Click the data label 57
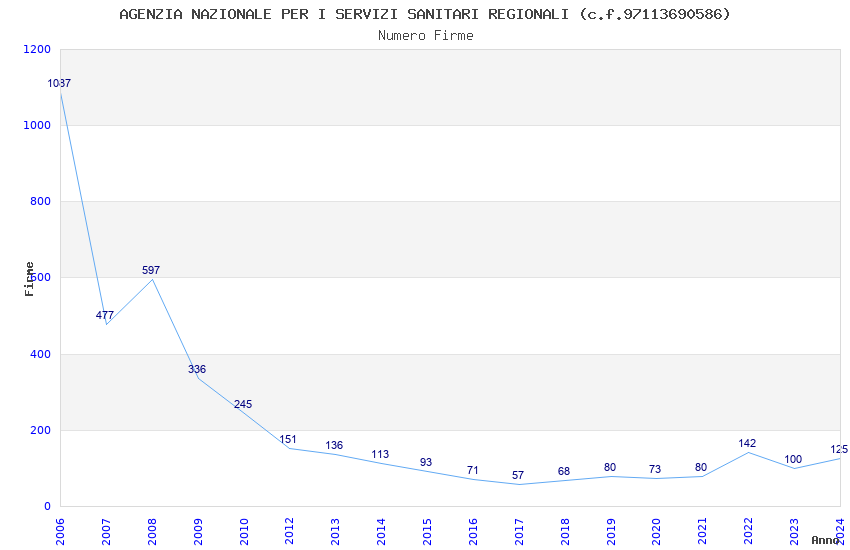The width and height of the screenshot is (850, 550). [x=518, y=475]
